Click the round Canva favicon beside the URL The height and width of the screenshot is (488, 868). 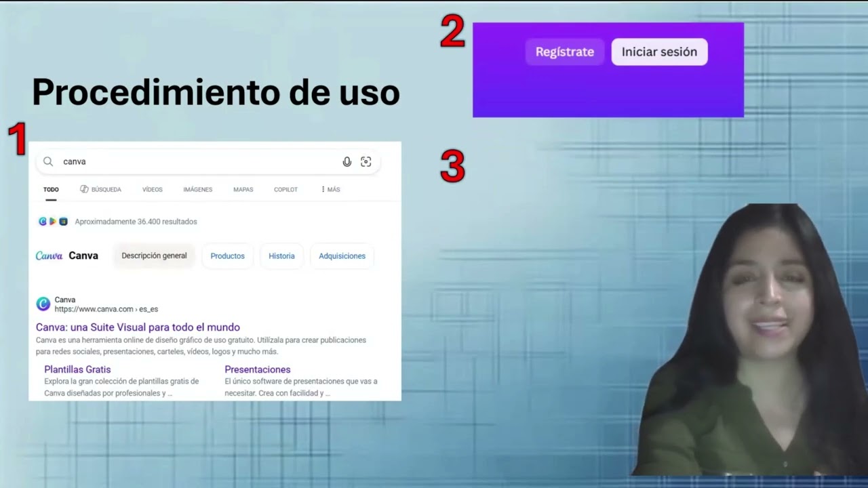point(43,304)
